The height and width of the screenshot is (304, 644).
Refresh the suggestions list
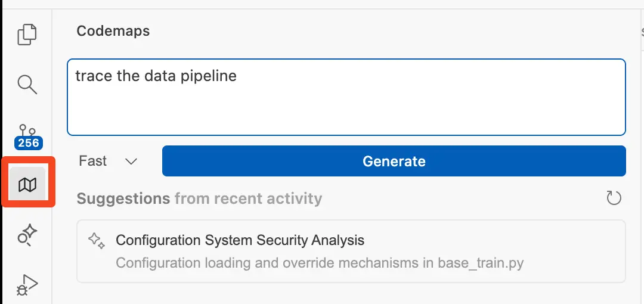coord(614,198)
